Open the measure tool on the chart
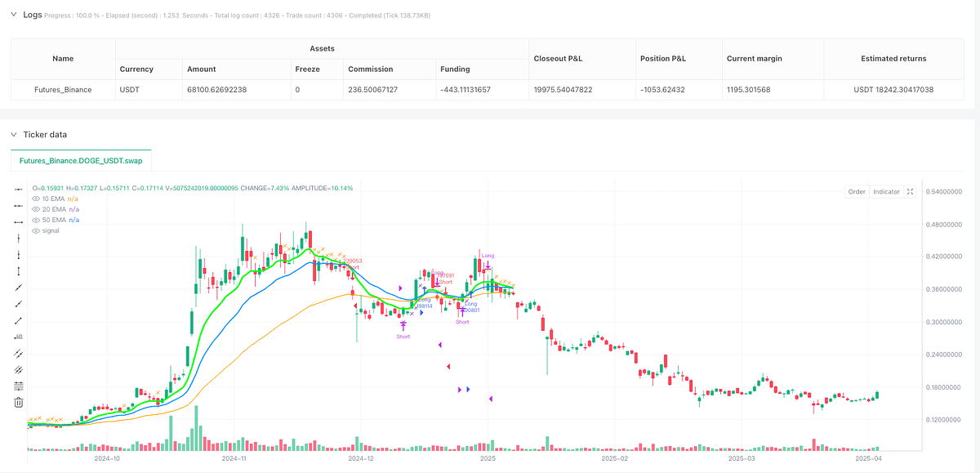Image resolution: width=980 pixels, height=473 pixels. click(17, 337)
